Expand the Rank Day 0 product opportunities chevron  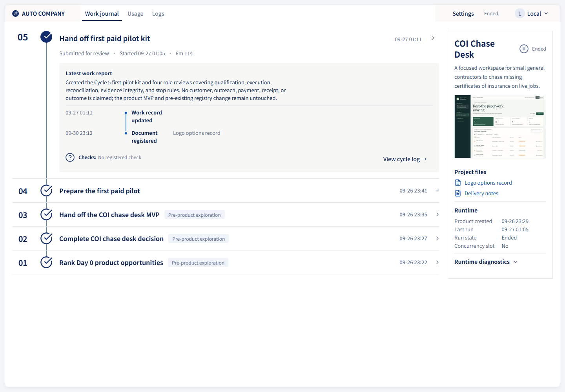tap(437, 262)
